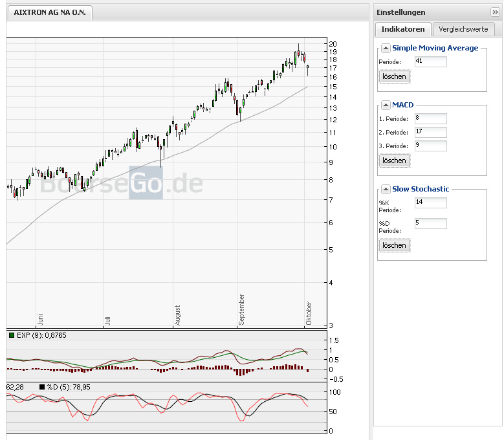Focus the %D Periode input field
The height and width of the screenshot is (440, 504).
tap(430, 224)
